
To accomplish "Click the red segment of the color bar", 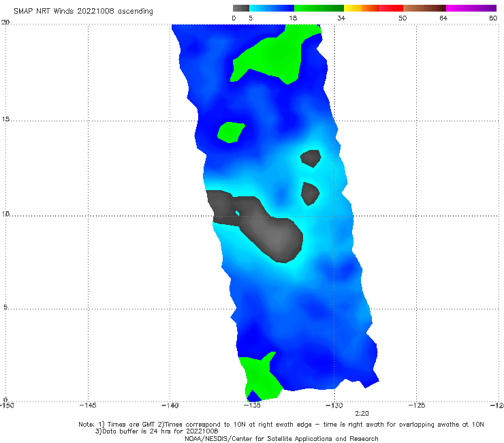I will tap(391, 8).
